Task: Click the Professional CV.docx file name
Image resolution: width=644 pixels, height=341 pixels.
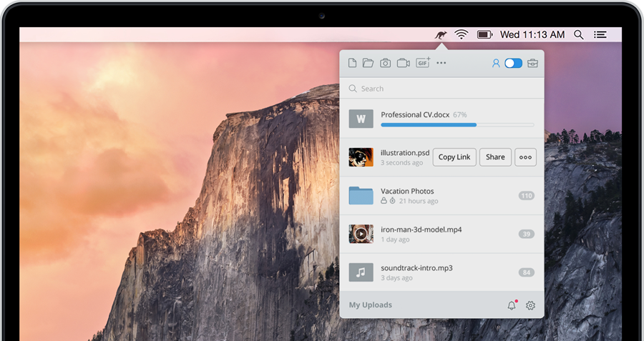Action: click(x=415, y=114)
